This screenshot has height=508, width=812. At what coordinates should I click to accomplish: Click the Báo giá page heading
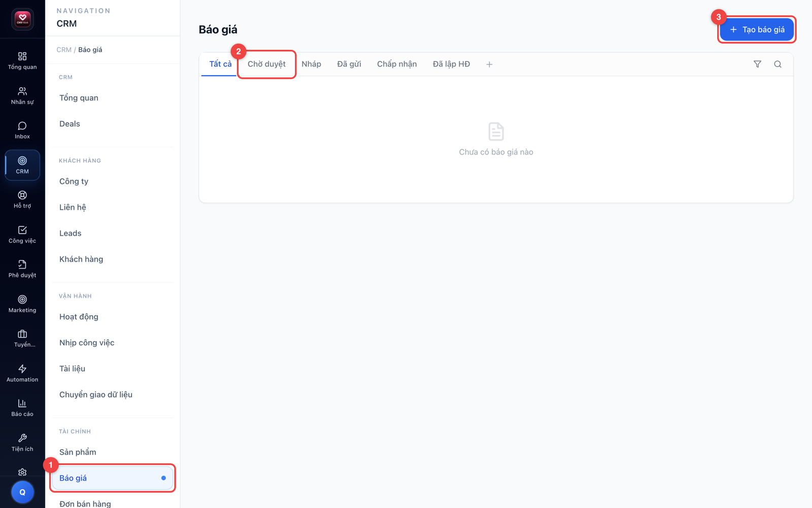(x=218, y=29)
